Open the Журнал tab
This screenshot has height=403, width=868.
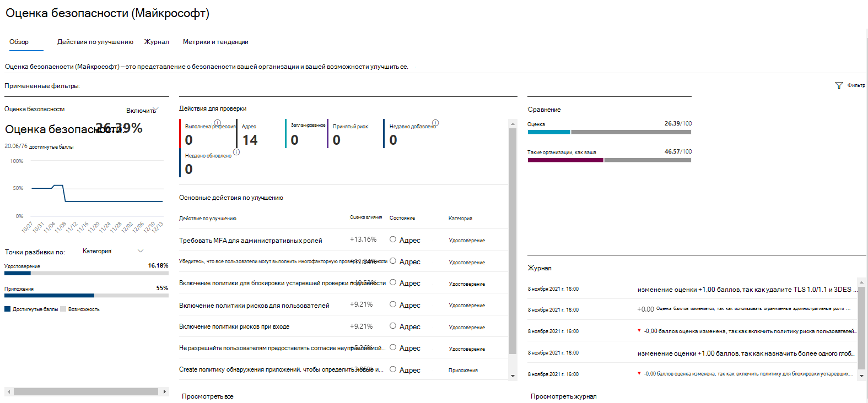coord(157,42)
